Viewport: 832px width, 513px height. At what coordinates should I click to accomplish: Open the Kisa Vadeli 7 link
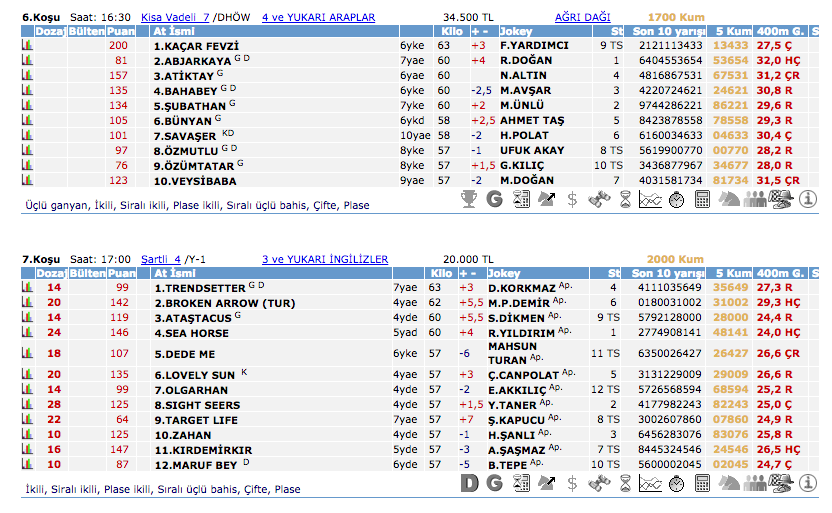(175, 17)
